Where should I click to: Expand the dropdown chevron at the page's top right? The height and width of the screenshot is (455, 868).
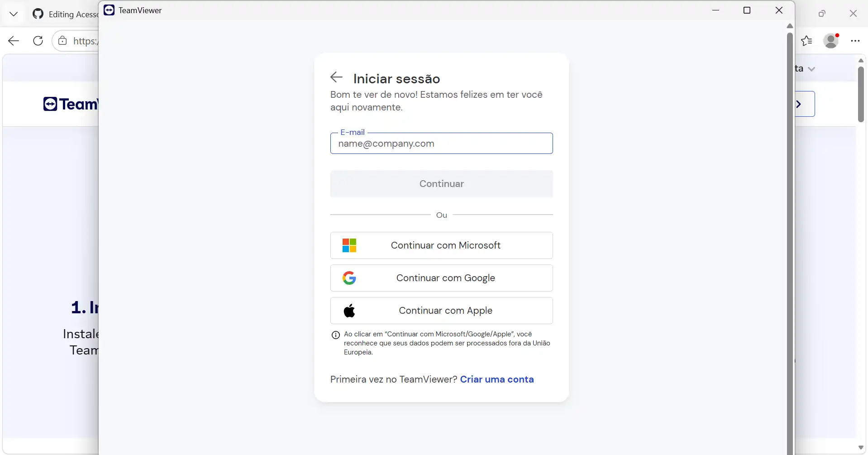(811, 69)
